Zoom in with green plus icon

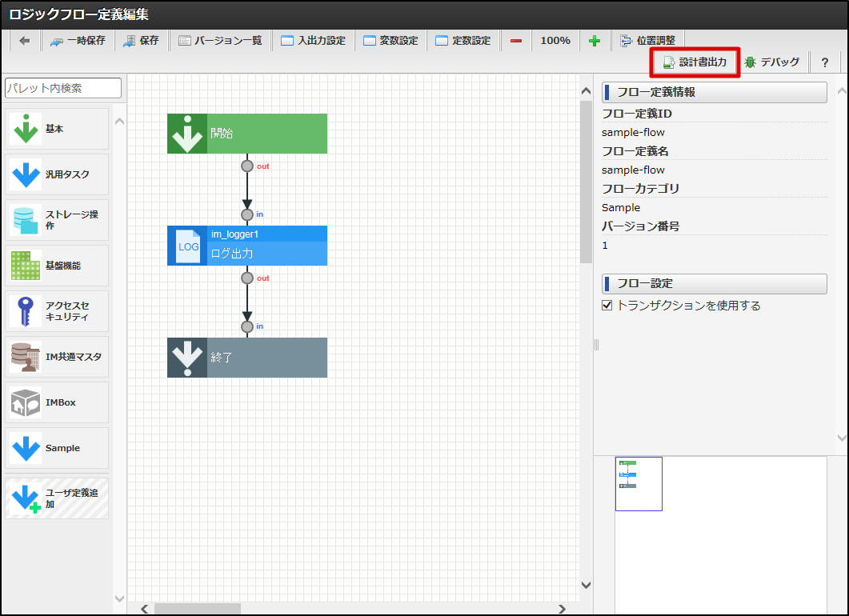(x=595, y=41)
